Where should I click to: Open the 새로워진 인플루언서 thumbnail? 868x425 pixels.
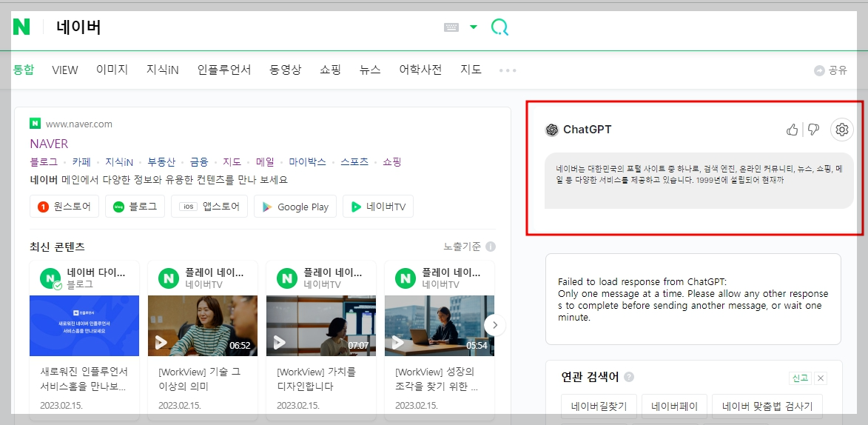tap(84, 325)
